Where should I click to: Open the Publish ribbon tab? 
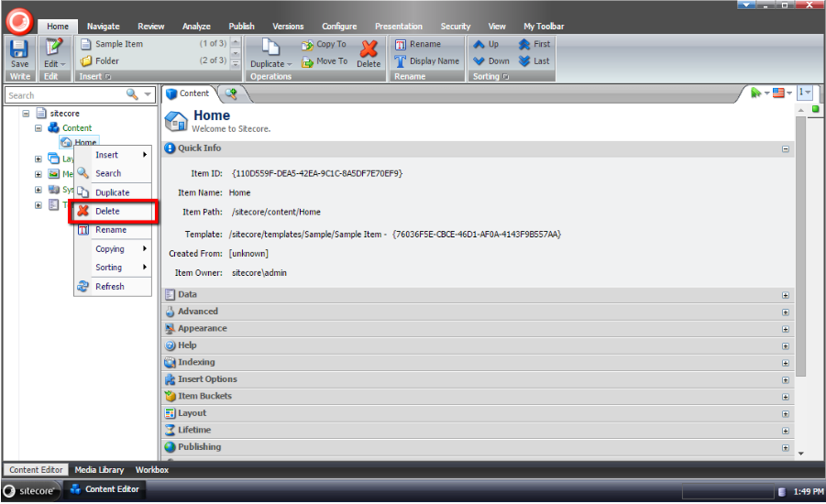(241, 27)
